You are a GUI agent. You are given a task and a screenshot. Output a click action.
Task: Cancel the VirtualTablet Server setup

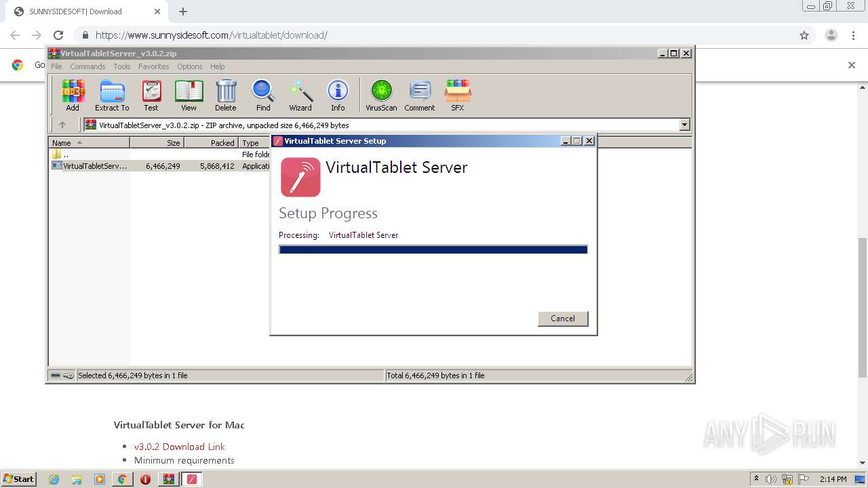tap(563, 319)
